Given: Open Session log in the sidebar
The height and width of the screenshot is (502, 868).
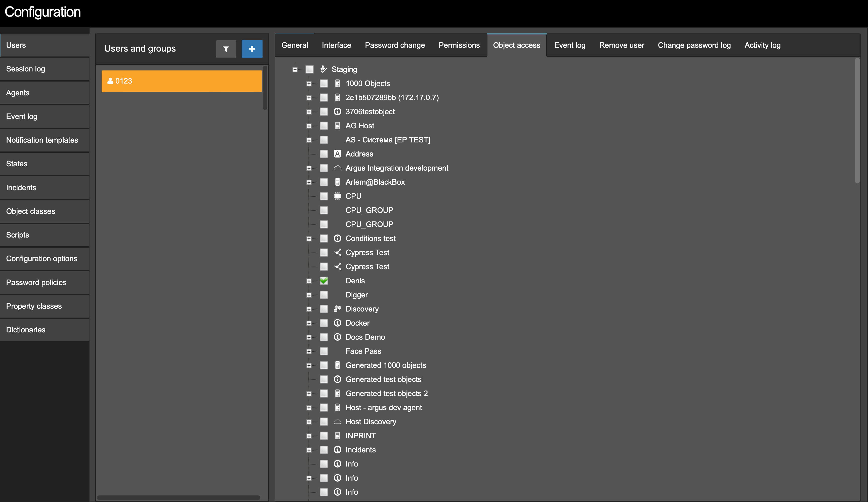Looking at the screenshot, I should [45, 69].
